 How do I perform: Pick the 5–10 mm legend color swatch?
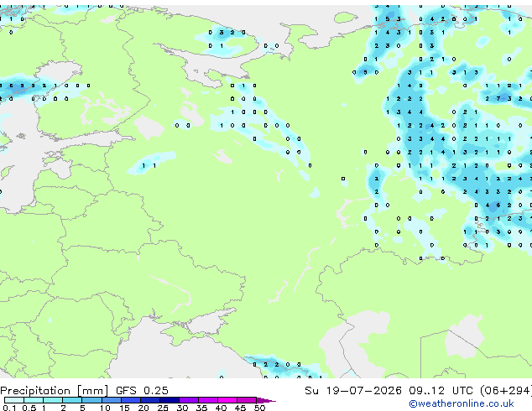tap(91, 400)
